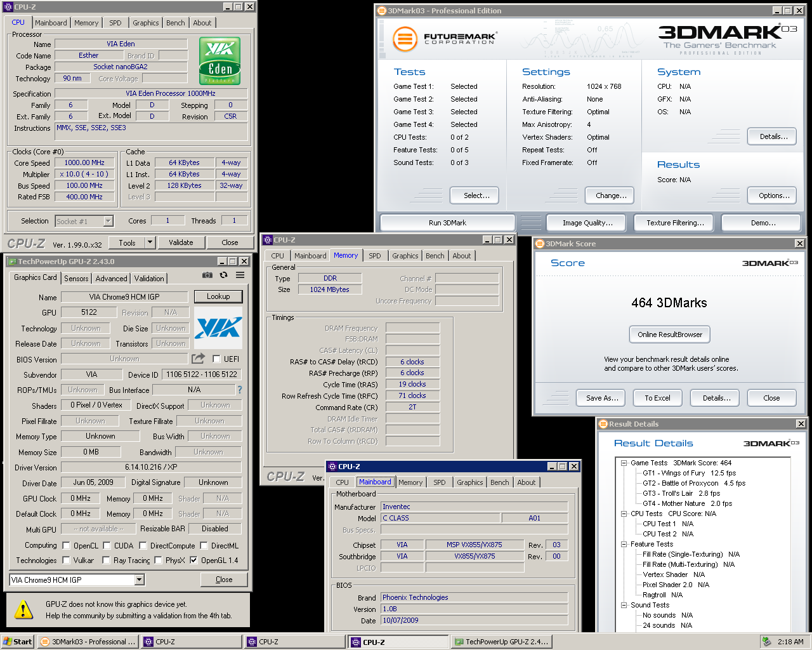Select GT4 - Mother Nature result row
The image size is (812, 650).
pyautogui.click(x=687, y=503)
